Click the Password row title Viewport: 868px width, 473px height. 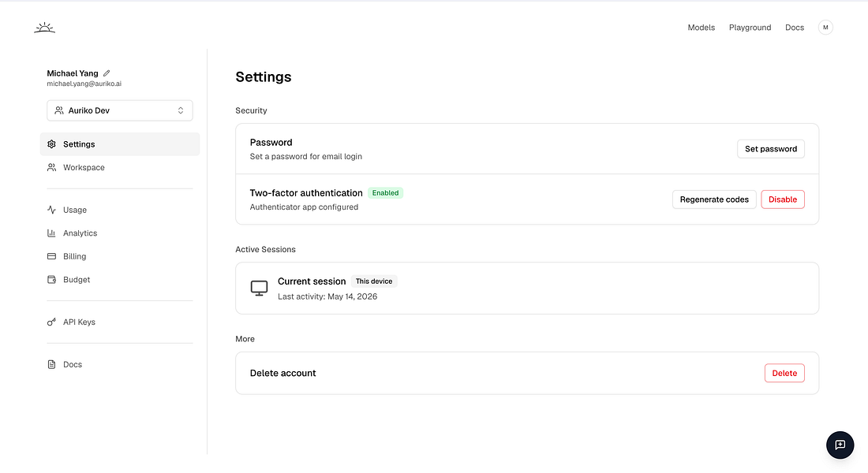(x=271, y=143)
